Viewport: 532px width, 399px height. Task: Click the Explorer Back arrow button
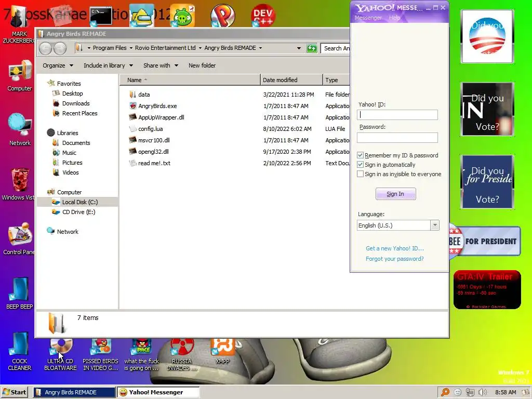point(45,48)
